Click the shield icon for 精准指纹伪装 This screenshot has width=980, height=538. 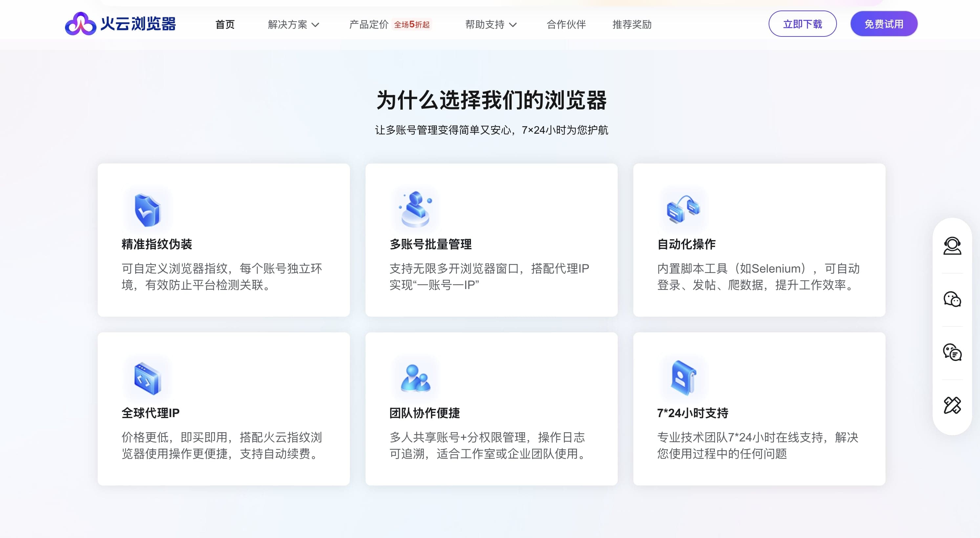pyautogui.click(x=148, y=210)
